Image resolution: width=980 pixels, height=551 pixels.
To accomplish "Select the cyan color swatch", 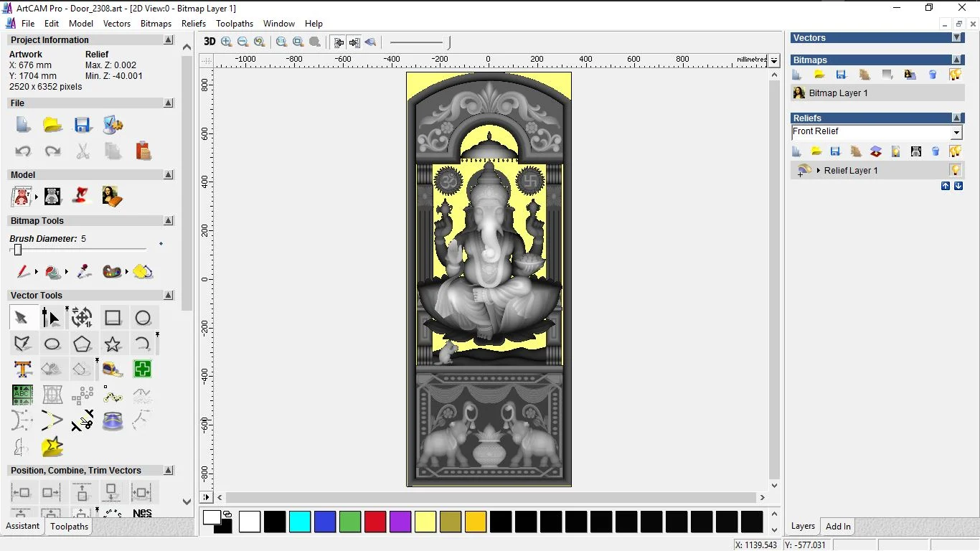I will tap(300, 522).
